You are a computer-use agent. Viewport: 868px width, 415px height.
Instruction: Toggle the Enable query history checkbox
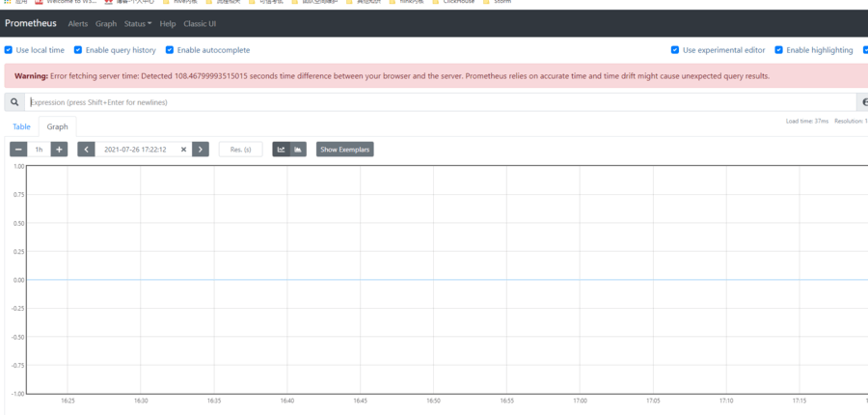[78, 50]
